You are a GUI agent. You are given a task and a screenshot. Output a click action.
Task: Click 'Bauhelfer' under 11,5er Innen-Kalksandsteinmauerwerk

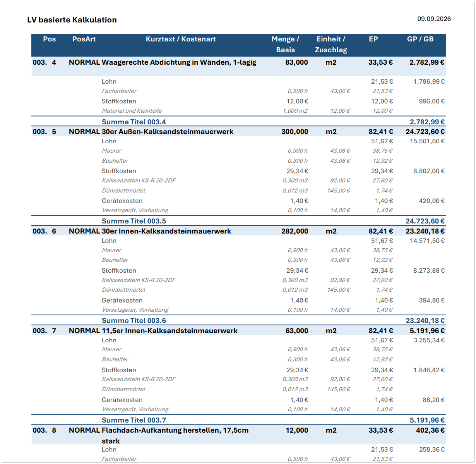[115, 359]
